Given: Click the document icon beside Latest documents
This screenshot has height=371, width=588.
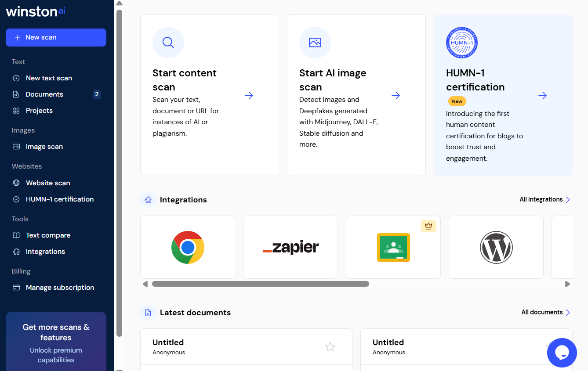Looking at the screenshot, I should [148, 313].
